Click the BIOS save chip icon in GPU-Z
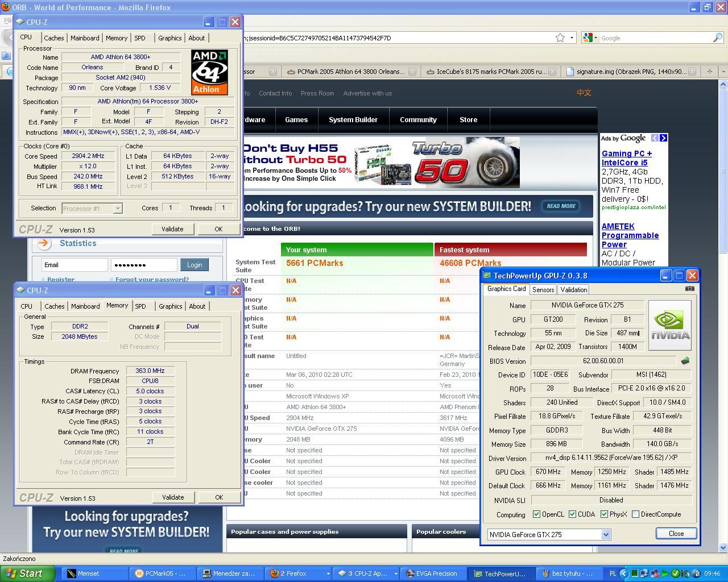Viewport: 728px width, 582px height. pyautogui.click(x=685, y=361)
